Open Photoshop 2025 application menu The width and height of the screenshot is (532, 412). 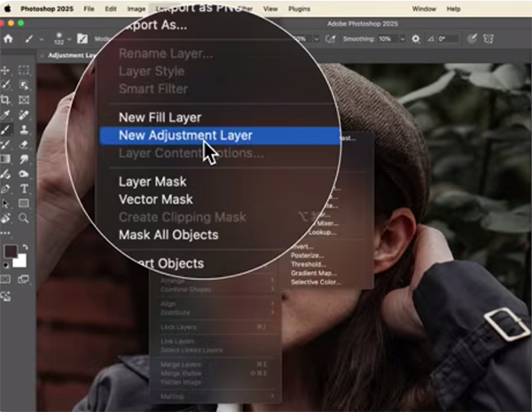[47, 9]
